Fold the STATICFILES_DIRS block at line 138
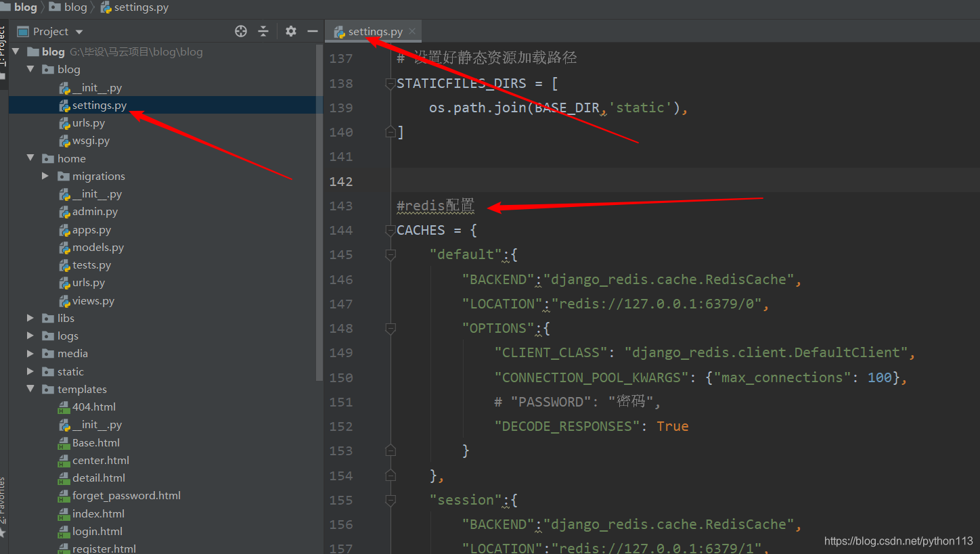This screenshot has width=980, height=554. pos(391,83)
